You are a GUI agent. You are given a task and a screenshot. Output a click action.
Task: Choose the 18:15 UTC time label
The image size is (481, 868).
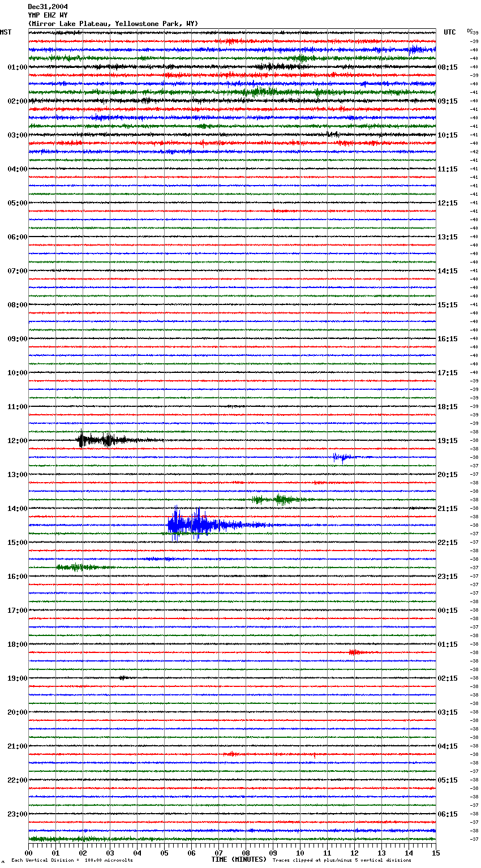[x=448, y=407]
